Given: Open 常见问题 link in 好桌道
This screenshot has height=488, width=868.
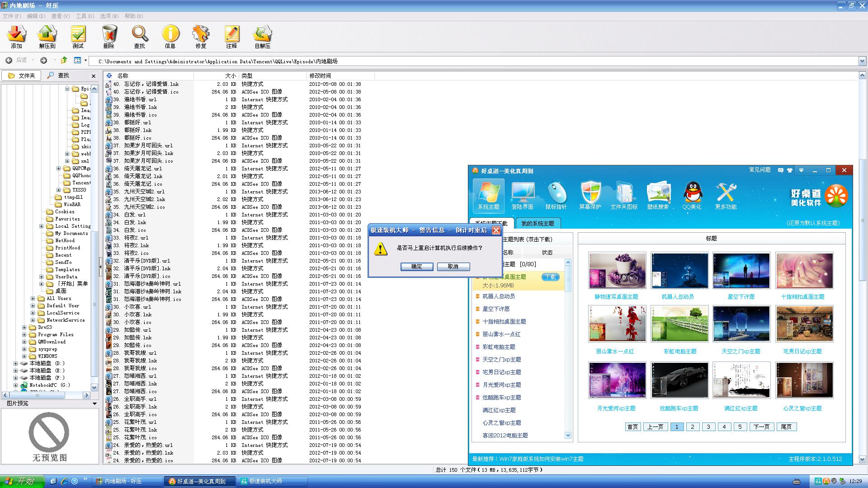Looking at the screenshot, I should [x=760, y=170].
